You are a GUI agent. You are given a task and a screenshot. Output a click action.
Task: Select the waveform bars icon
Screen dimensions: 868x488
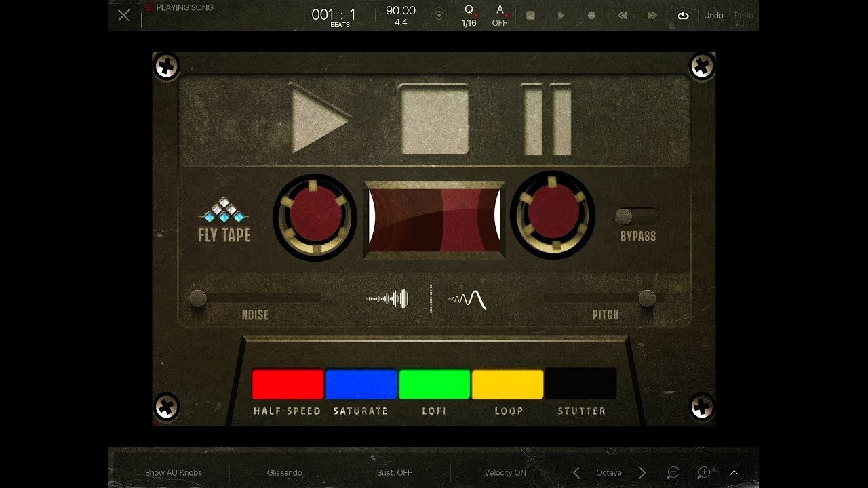click(x=388, y=298)
